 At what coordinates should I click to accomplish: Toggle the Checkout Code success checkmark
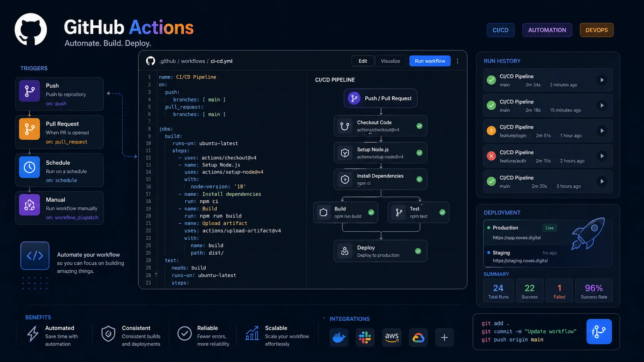(x=419, y=126)
